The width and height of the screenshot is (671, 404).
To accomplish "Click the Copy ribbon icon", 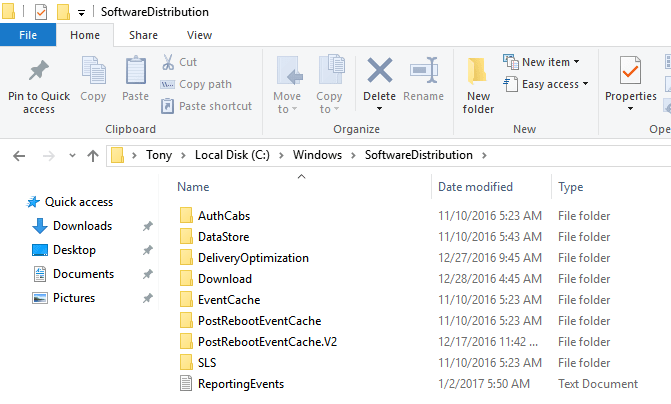I will (94, 71).
